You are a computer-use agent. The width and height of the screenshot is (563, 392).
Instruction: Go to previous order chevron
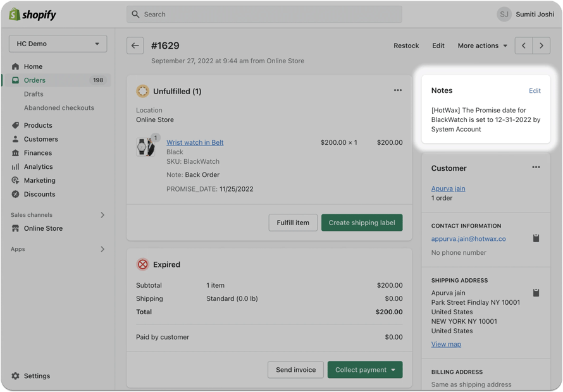click(x=524, y=46)
